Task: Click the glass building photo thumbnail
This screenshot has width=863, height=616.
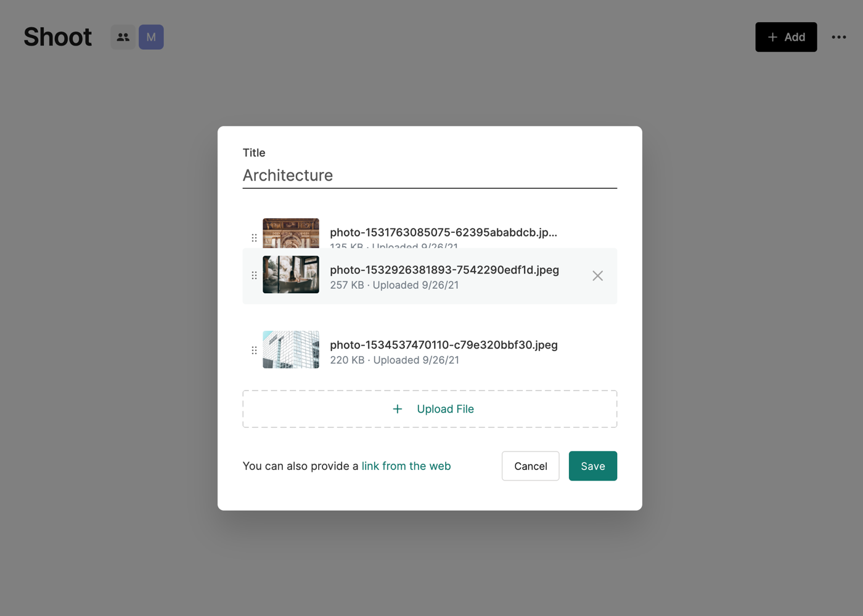Action: click(291, 350)
